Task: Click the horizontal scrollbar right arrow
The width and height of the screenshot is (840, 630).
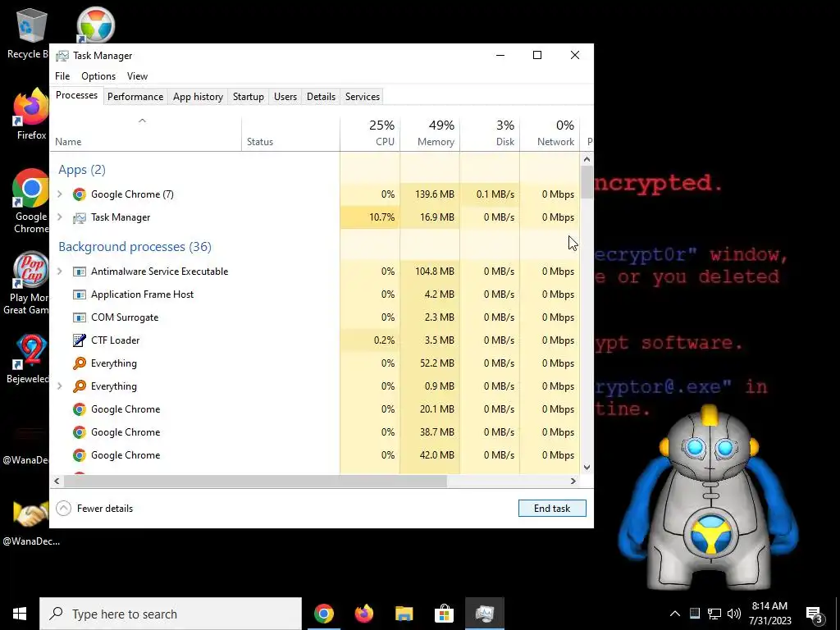Action: (573, 481)
